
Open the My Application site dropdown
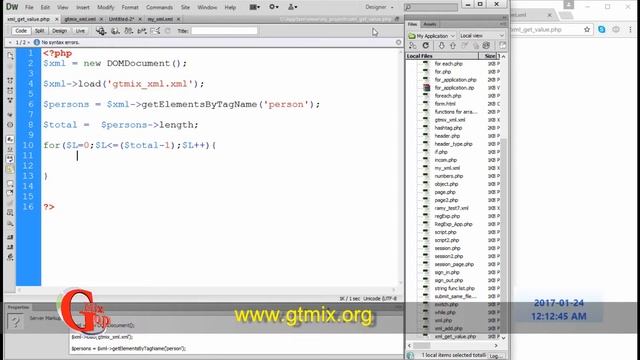tap(432, 36)
